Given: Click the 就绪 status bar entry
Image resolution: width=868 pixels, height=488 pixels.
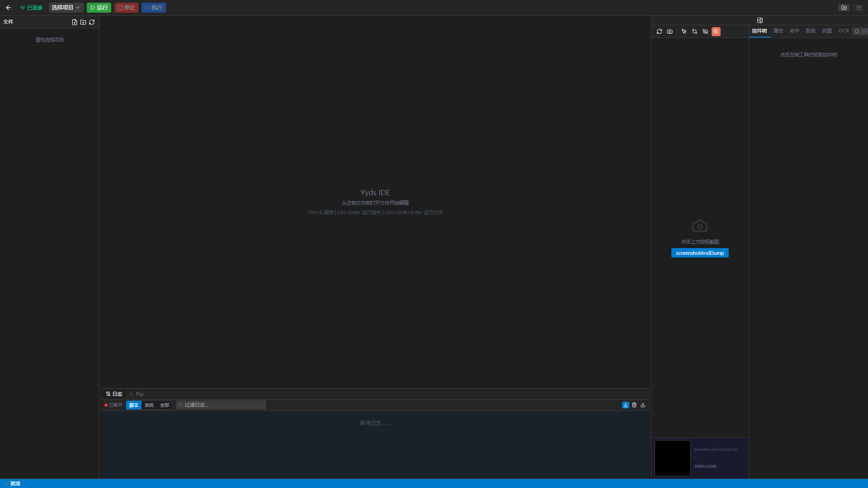Looking at the screenshot, I should (x=13, y=483).
